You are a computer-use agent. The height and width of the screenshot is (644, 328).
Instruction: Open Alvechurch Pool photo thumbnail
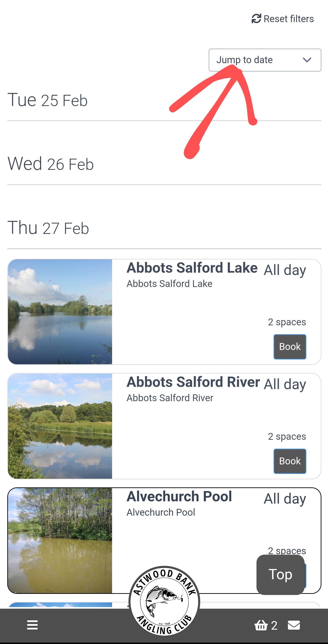(60, 540)
